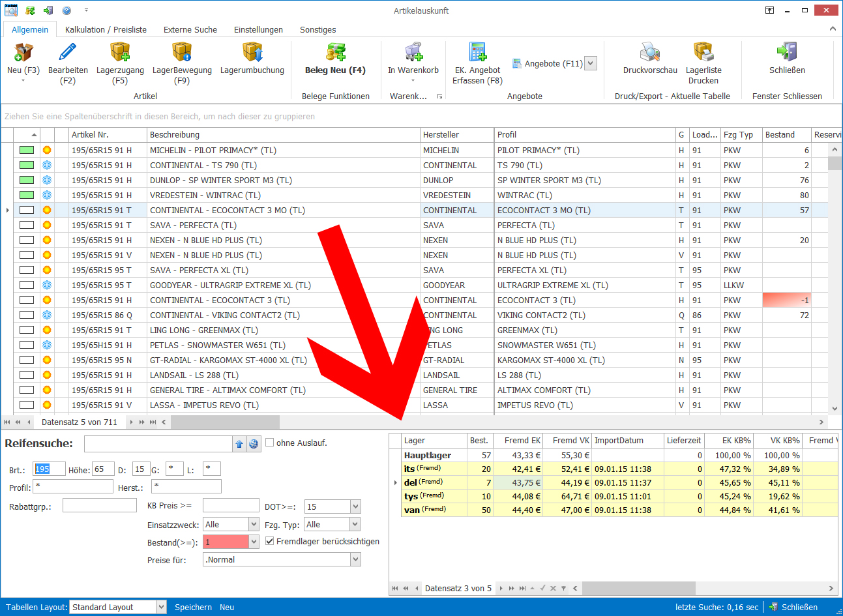Screen dimensions: 843x616
Task: Sort by the Artikel Nr. column header
Action: tap(108, 134)
